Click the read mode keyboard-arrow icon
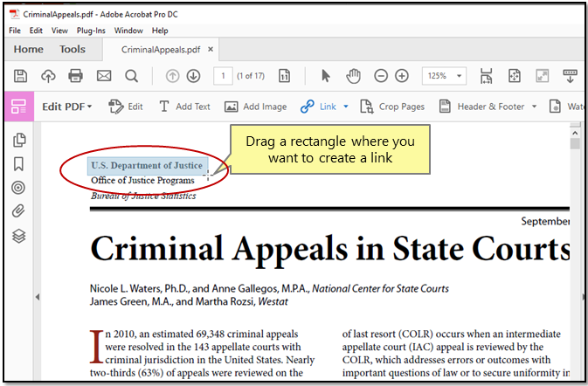The width and height of the screenshot is (588, 386). pyautogui.click(x=570, y=76)
